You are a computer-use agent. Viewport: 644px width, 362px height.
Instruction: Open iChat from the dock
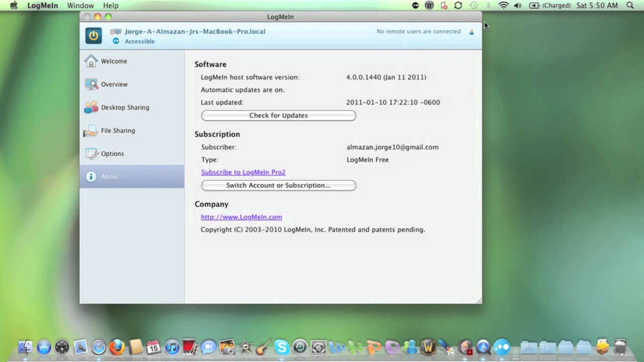point(208,347)
